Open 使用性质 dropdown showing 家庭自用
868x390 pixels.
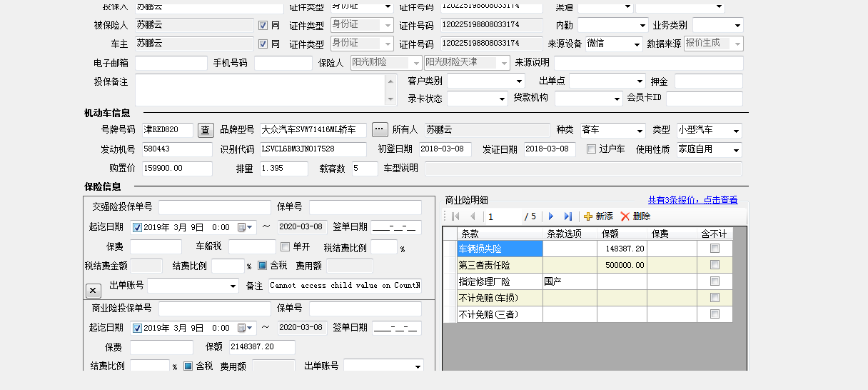pos(735,150)
